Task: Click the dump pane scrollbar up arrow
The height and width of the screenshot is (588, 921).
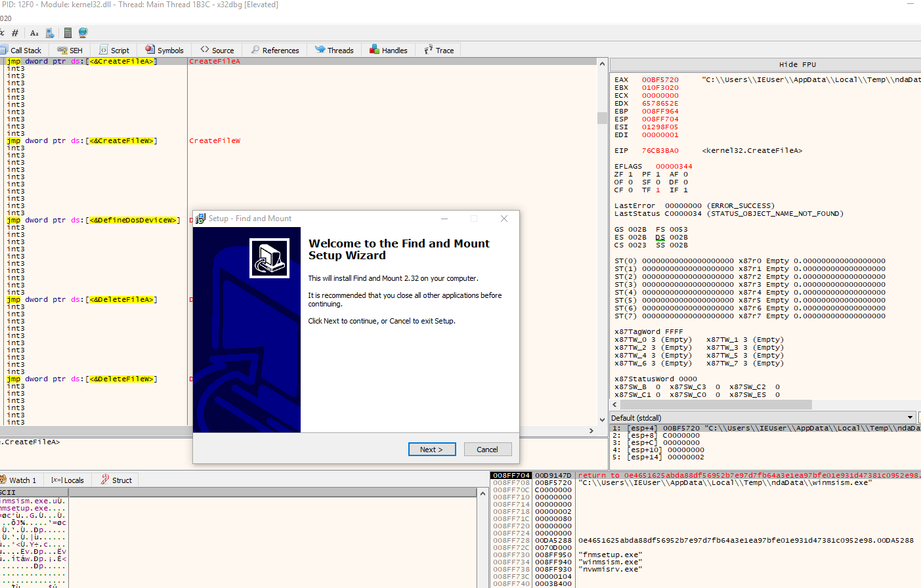Action: 482,493
